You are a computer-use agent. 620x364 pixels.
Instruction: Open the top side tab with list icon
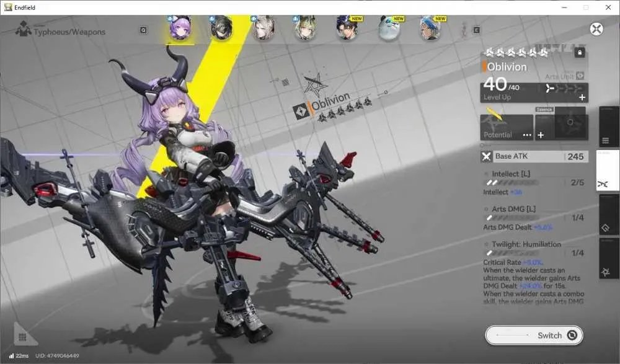point(609,127)
